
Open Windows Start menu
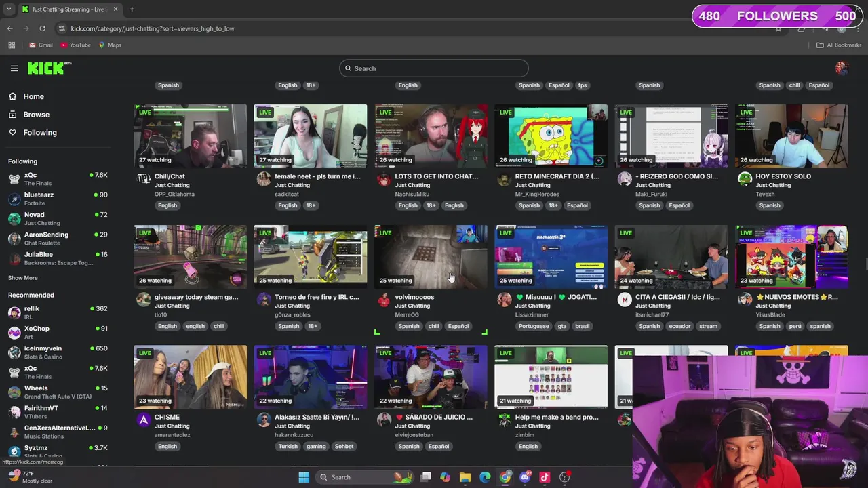(304, 477)
